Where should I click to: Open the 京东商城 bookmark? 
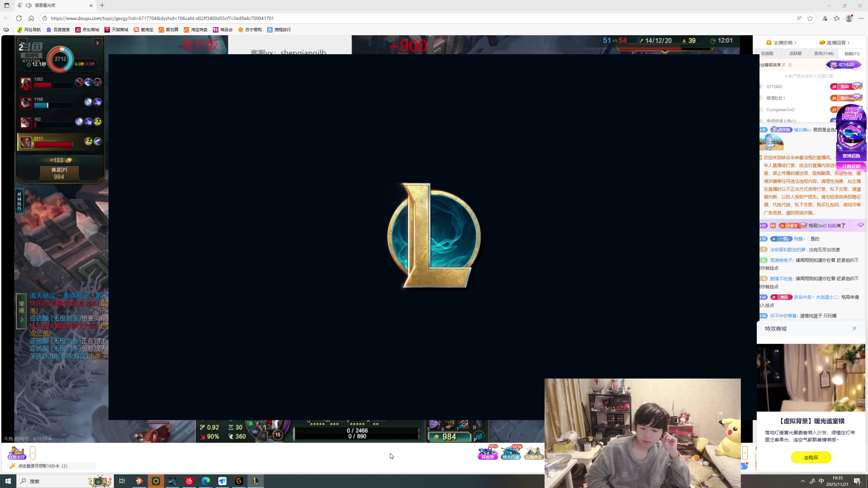click(87, 30)
